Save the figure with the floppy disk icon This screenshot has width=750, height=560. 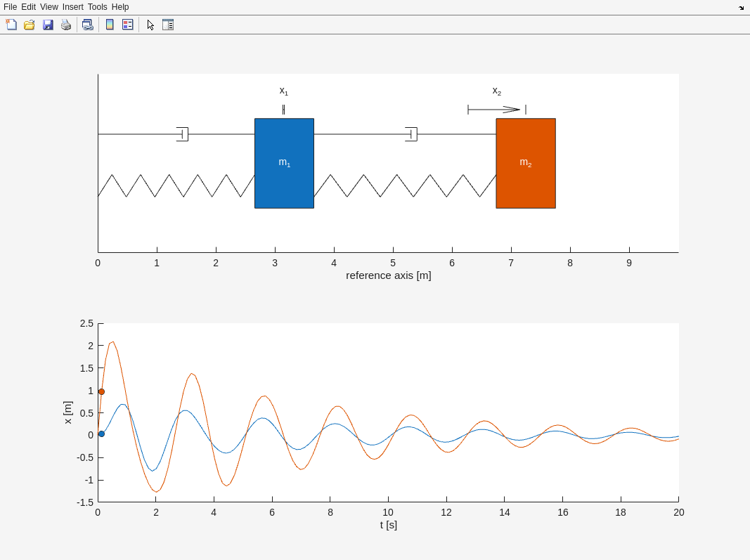(x=48, y=25)
